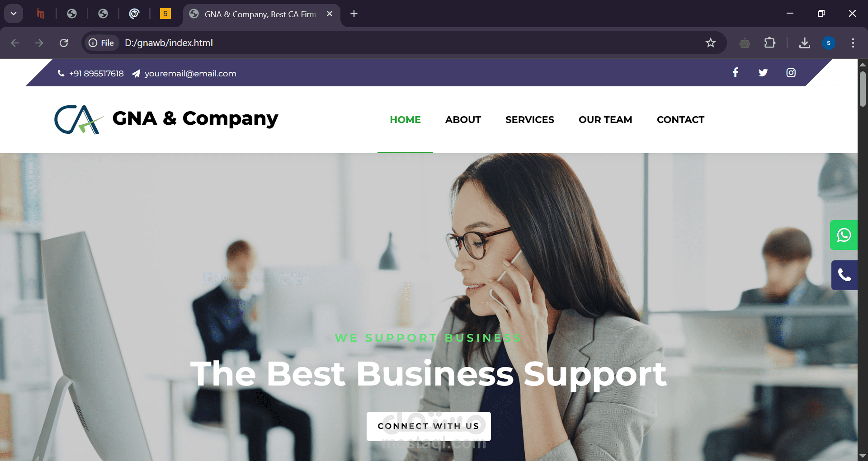
Task: Go to the ABOUT menu item
Action: coord(463,120)
